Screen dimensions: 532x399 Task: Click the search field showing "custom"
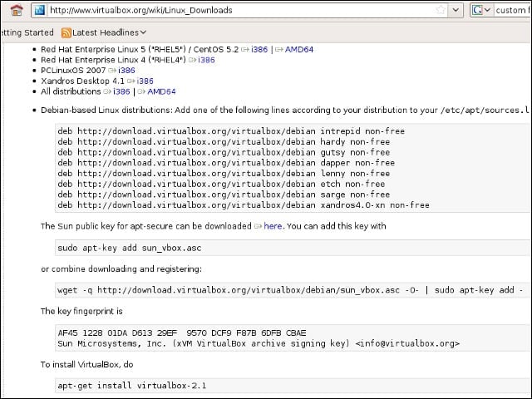[x=512, y=10]
